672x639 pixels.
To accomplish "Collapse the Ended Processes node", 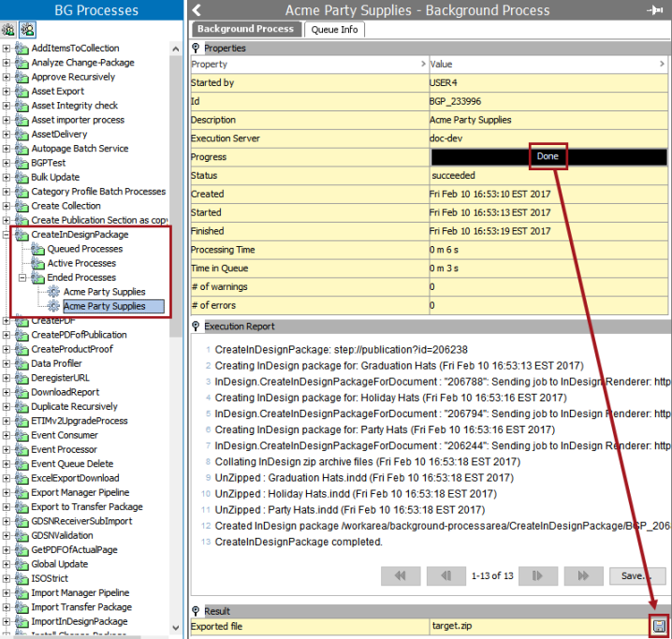I will [22, 278].
